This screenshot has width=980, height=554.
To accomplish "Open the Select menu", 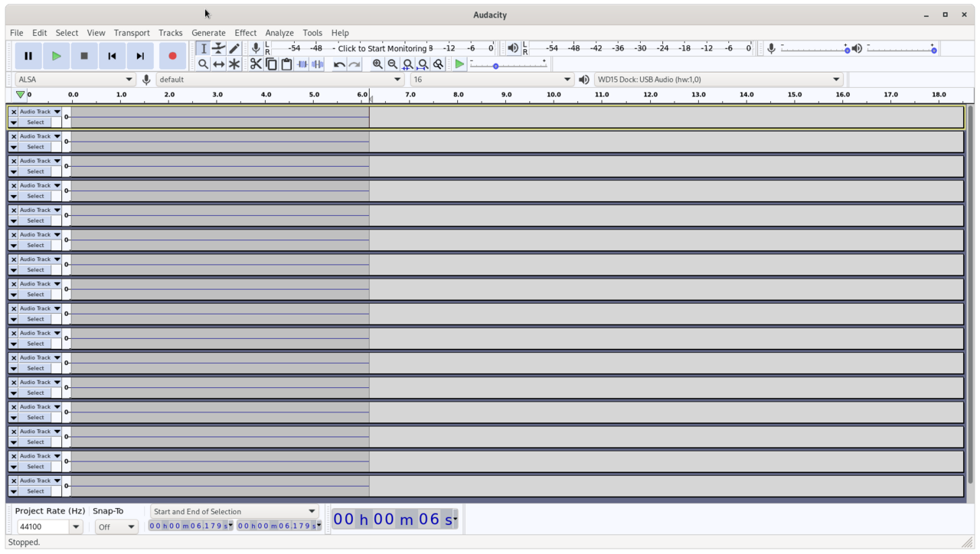I will pos(67,33).
